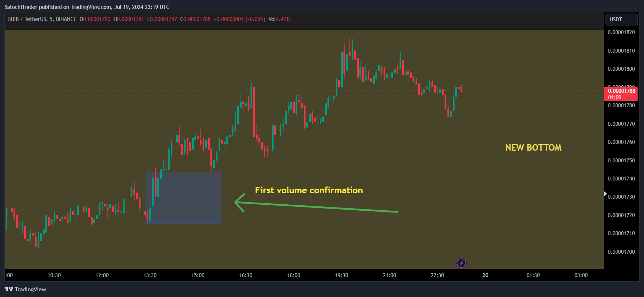644x297 pixels.
Task: Click the 0.00001810 price axis label
Action: (x=621, y=51)
